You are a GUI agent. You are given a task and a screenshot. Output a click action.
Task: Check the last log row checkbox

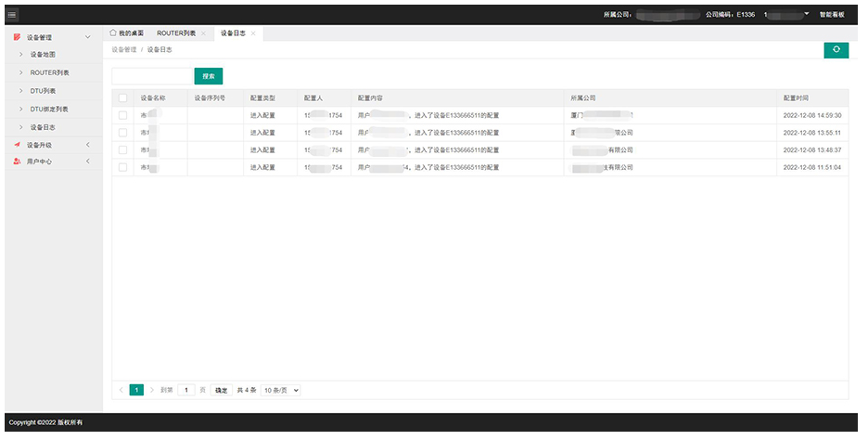pos(122,168)
